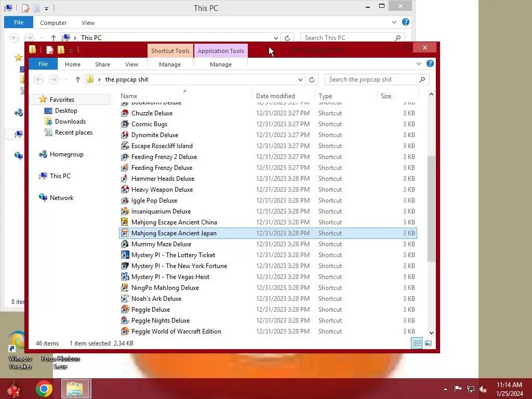
Task: Click the Hammer Heads Deluxe icon
Action: tap(125, 179)
